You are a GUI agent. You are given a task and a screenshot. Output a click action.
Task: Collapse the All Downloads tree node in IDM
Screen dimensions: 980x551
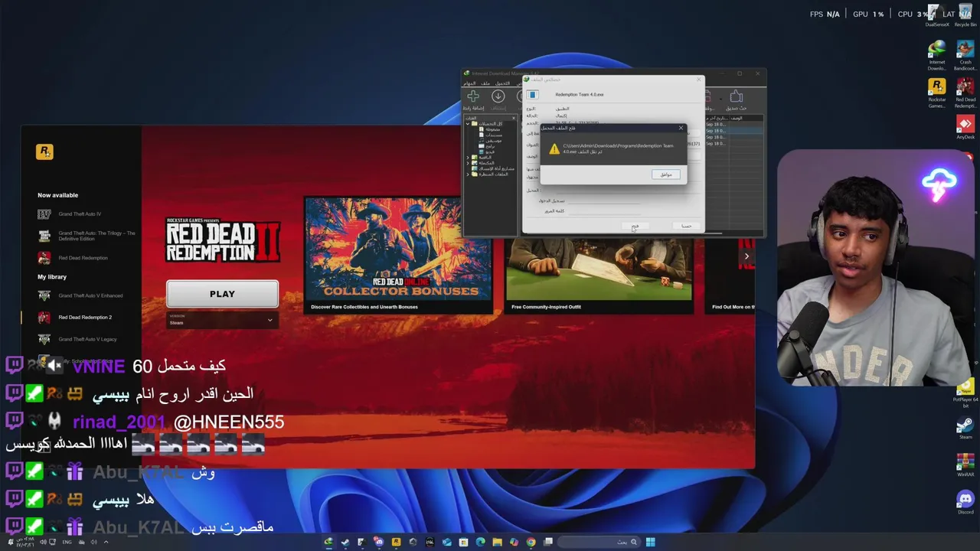coord(468,124)
